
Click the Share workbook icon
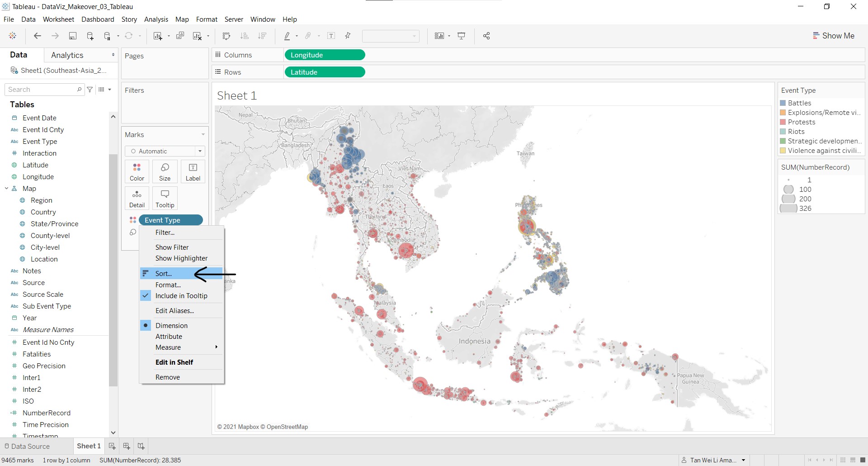click(486, 36)
